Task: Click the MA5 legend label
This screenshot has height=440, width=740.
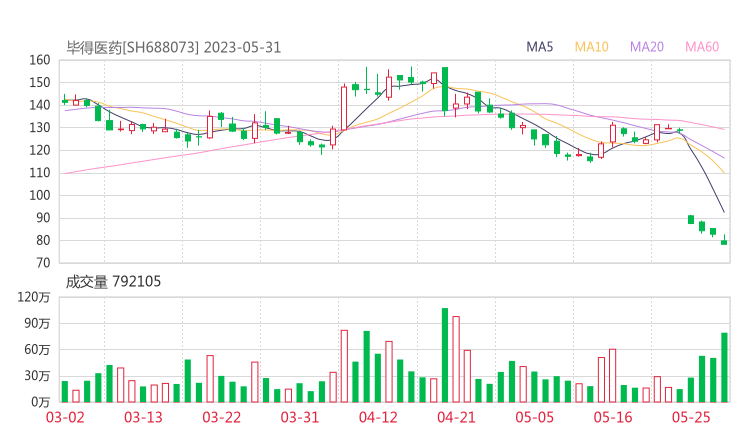Action: (539, 47)
